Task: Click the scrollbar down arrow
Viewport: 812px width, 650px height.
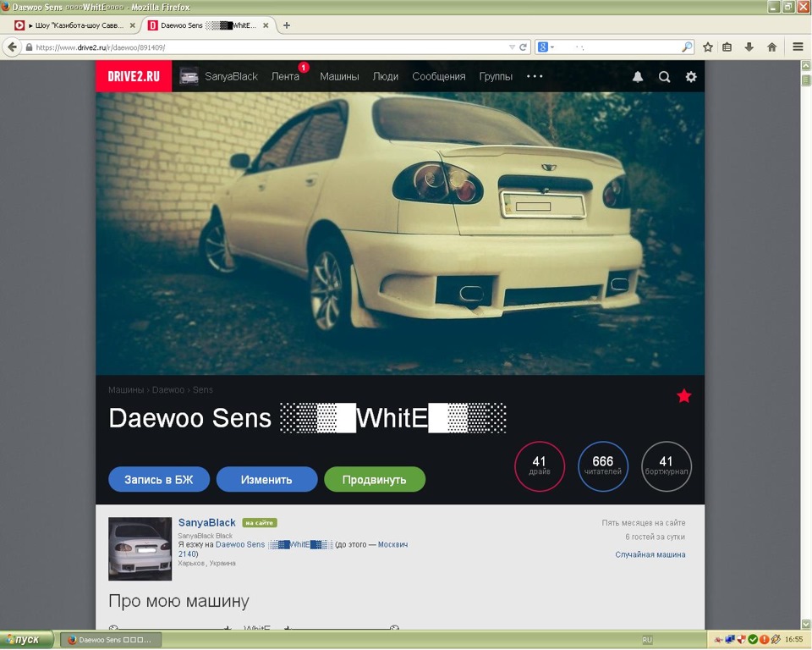Action: (x=806, y=624)
